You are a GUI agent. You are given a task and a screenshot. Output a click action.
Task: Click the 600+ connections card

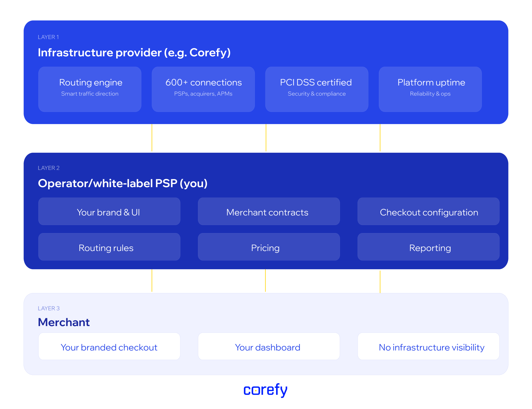(203, 89)
